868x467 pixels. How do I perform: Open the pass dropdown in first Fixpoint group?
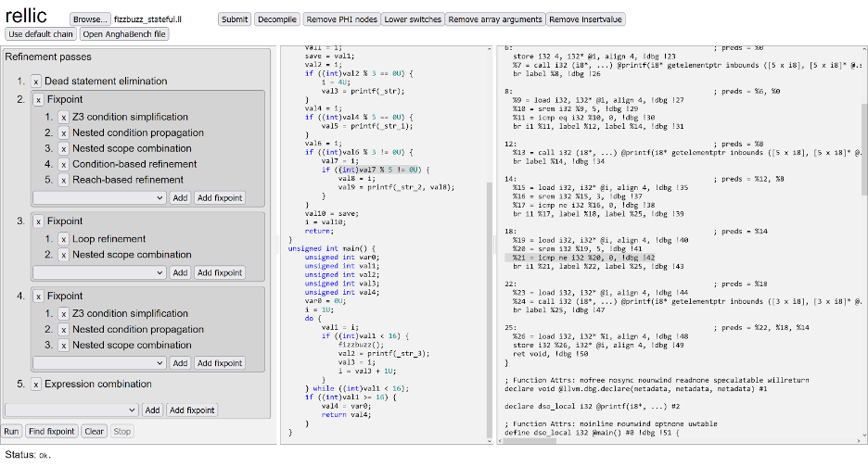point(99,198)
